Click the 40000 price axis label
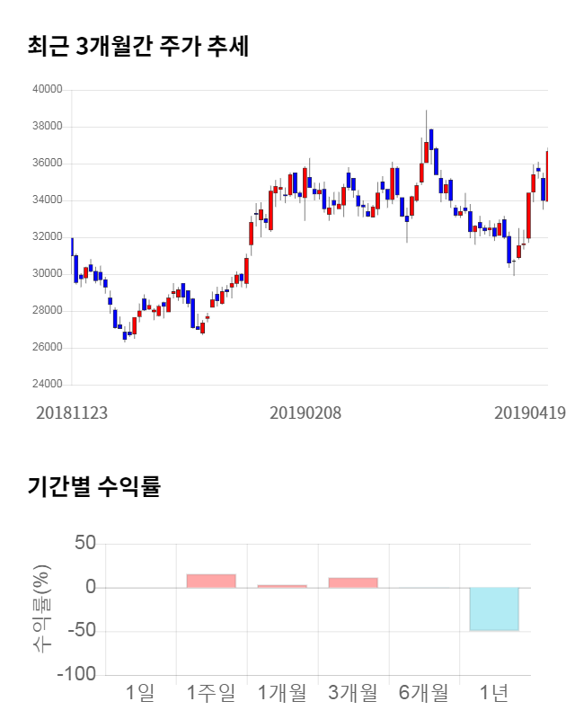575x728 pixels. [47, 90]
